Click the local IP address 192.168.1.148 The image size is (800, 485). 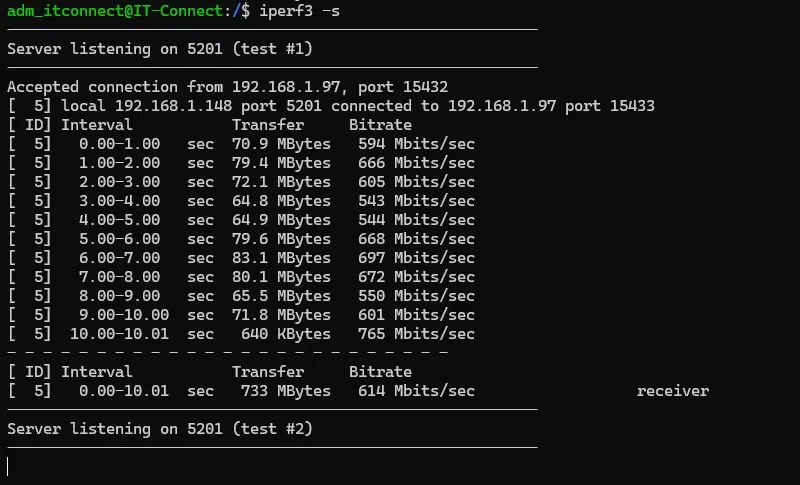coord(173,106)
